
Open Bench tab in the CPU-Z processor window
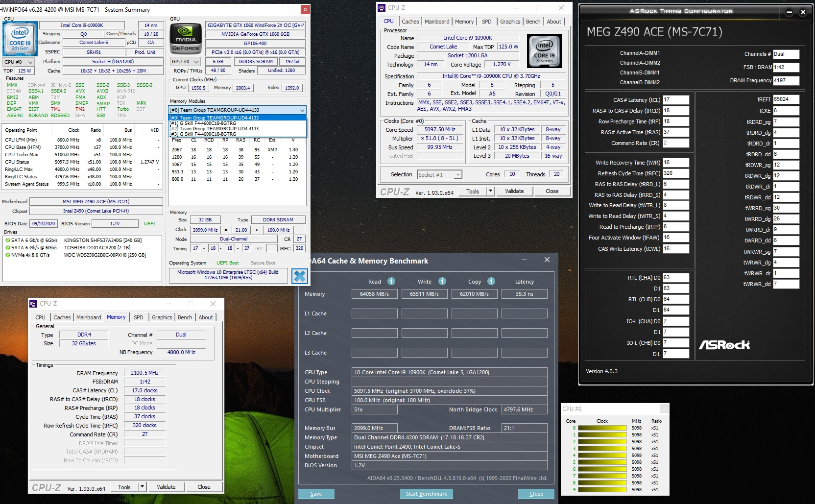[533, 22]
